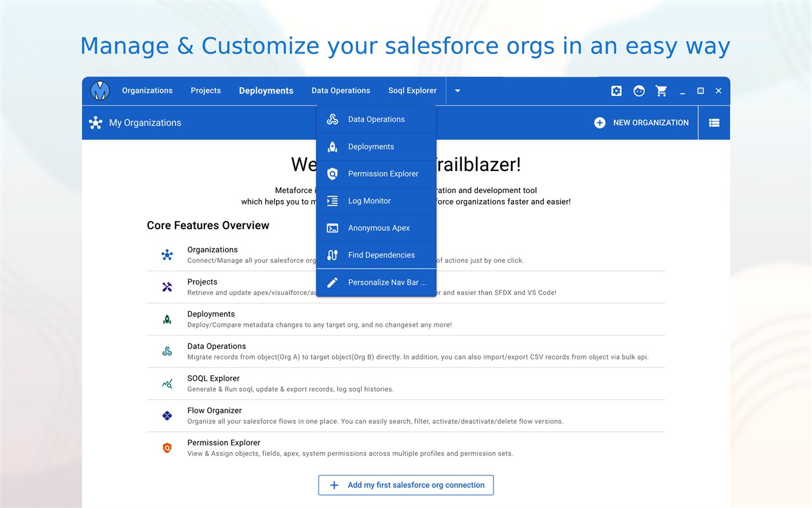Toggle the list view icon
812x508 pixels.
714,123
